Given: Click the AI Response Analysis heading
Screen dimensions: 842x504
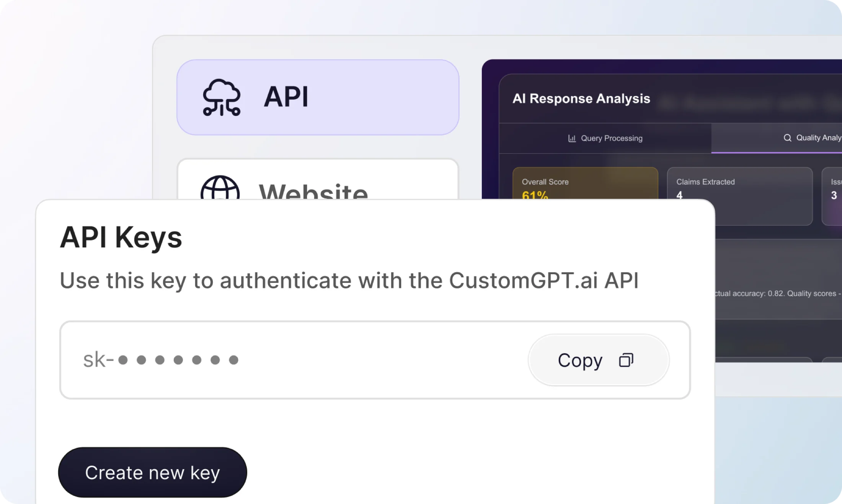Looking at the screenshot, I should pyautogui.click(x=581, y=99).
